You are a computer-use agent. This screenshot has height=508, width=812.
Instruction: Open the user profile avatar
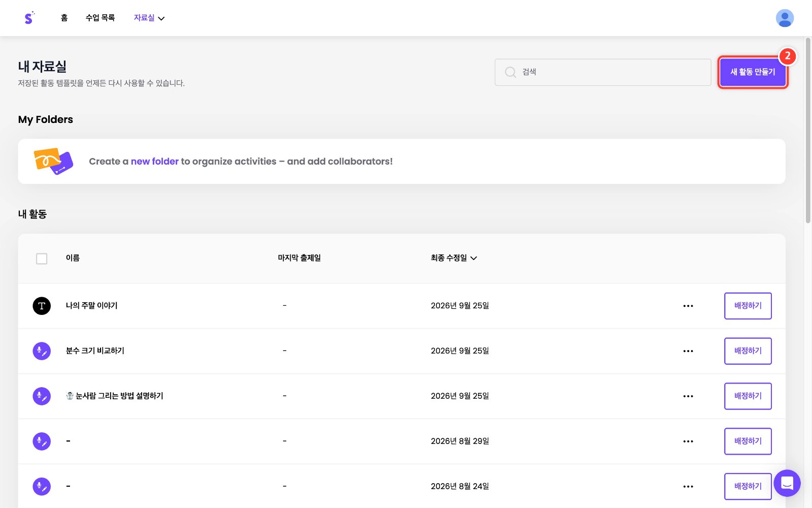[785, 18]
